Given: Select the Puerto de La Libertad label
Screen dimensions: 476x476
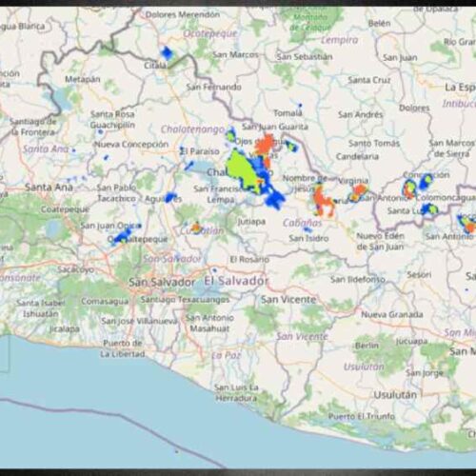Looking at the screenshot, I should tap(123, 348).
